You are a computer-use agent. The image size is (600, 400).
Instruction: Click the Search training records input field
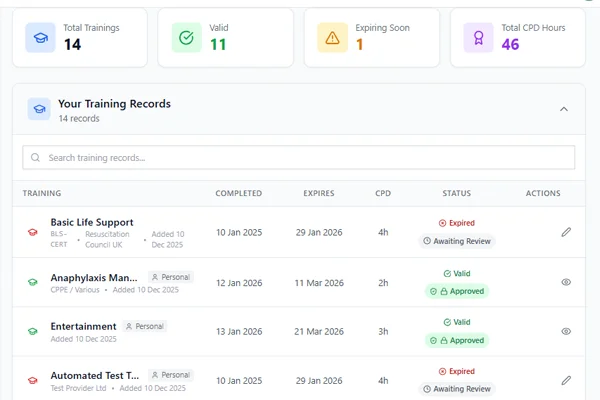point(300,157)
